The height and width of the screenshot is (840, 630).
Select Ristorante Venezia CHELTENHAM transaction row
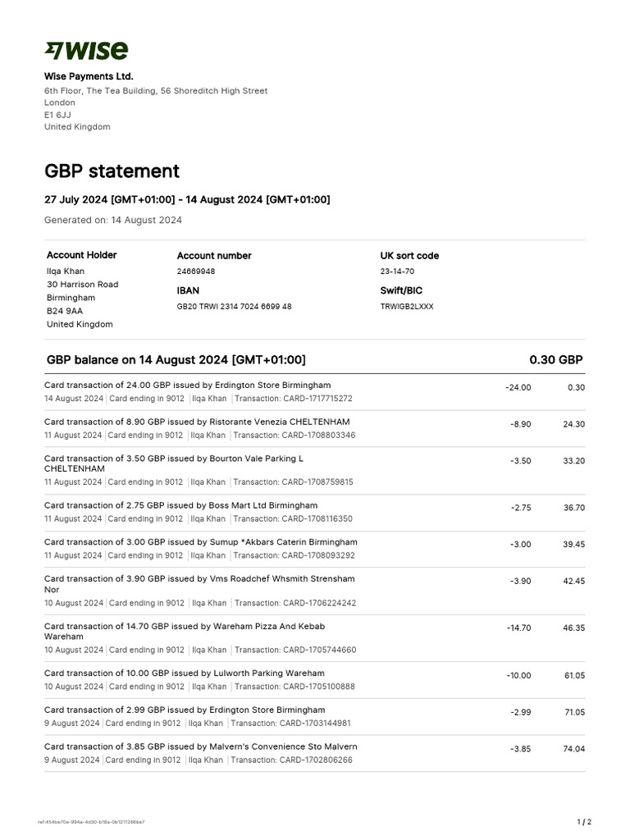pyautogui.click(x=314, y=428)
